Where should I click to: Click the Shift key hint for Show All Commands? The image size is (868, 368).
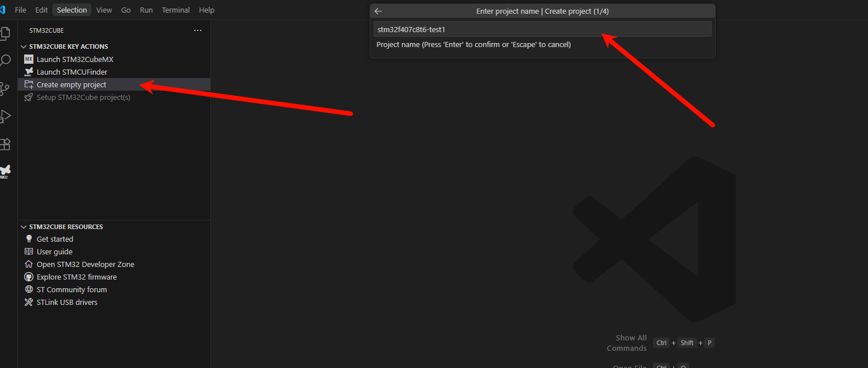[x=687, y=343]
